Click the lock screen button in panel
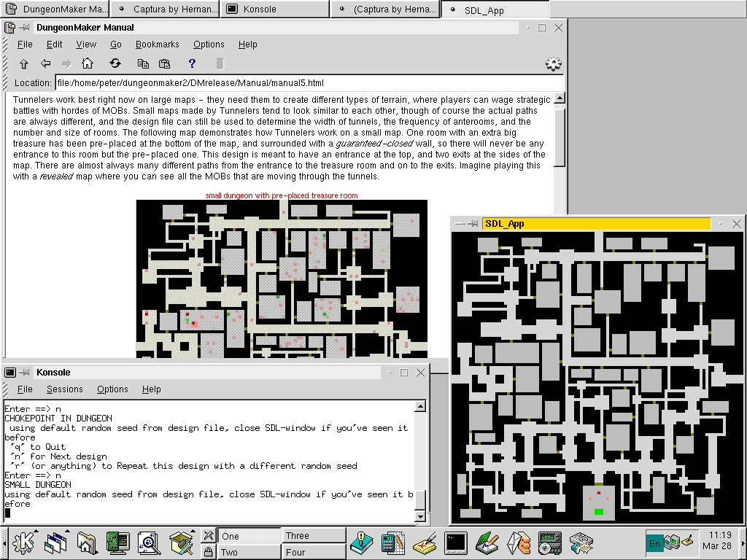Viewport: 747px width, 560px height. (208, 551)
